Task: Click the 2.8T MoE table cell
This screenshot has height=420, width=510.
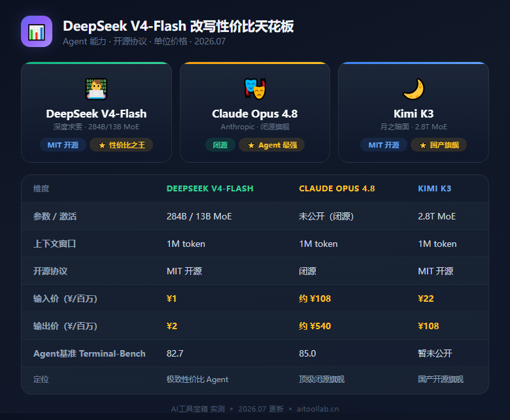Action: click(437, 216)
